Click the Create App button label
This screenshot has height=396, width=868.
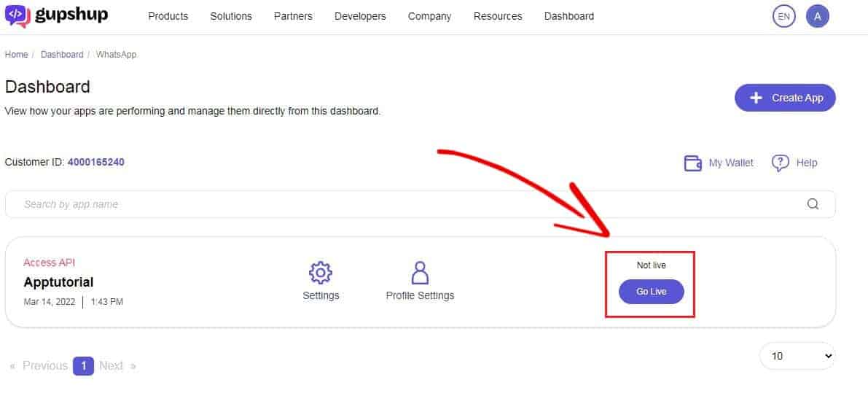(798, 98)
